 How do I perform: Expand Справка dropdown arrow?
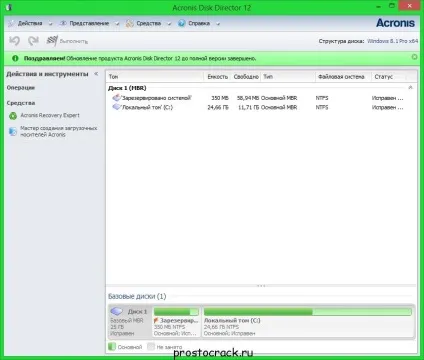[x=218, y=24]
